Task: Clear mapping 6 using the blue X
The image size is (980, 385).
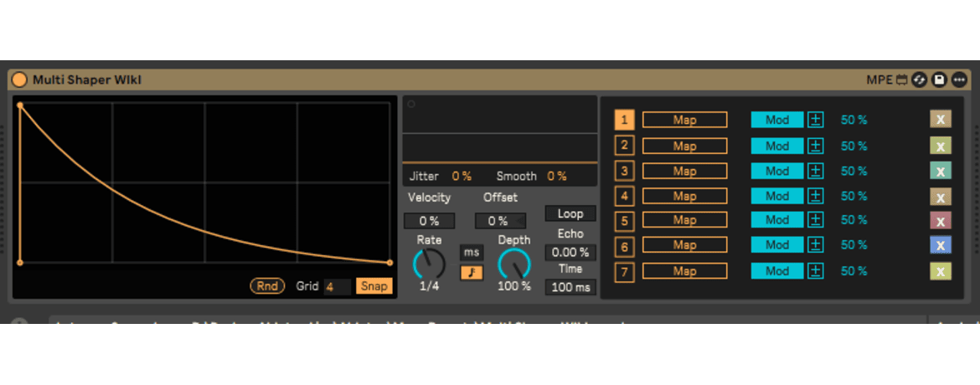Action: tap(940, 245)
